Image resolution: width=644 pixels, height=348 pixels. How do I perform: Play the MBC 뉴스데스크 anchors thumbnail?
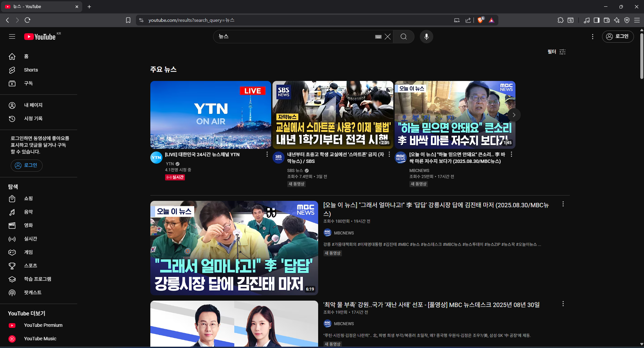point(234,324)
